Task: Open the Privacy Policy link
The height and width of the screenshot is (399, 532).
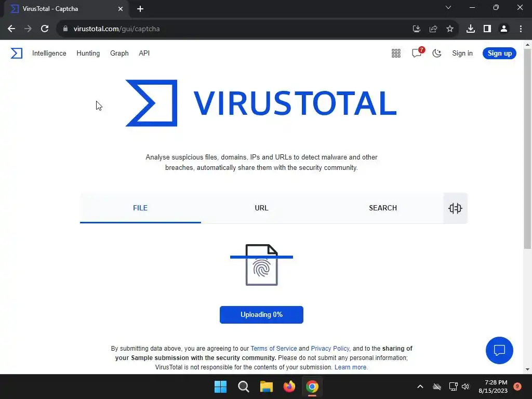Action: [330, 349]
